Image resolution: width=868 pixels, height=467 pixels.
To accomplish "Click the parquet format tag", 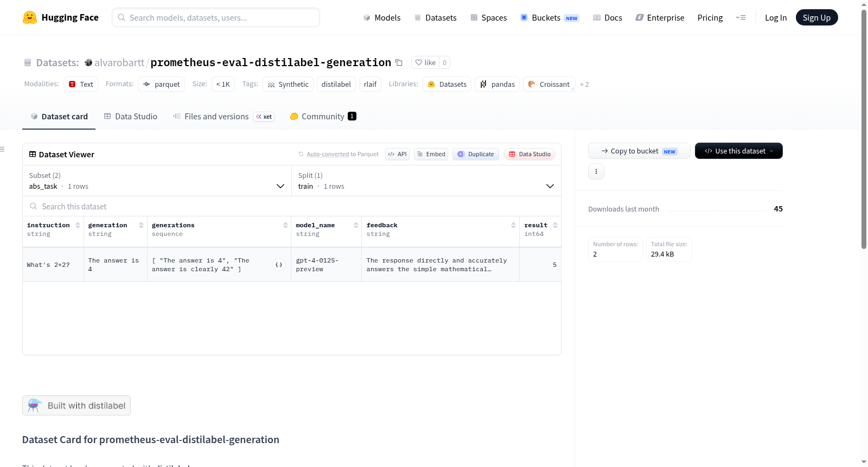I will 162,84.
